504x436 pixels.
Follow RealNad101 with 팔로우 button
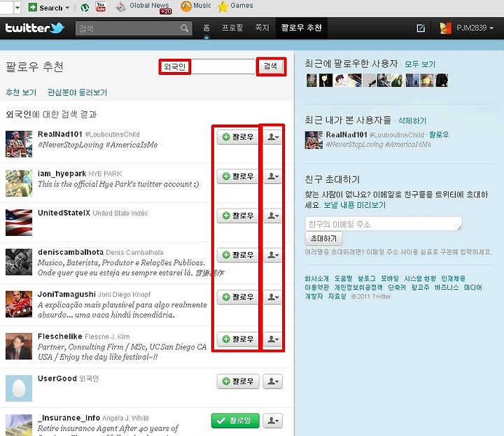238,137
